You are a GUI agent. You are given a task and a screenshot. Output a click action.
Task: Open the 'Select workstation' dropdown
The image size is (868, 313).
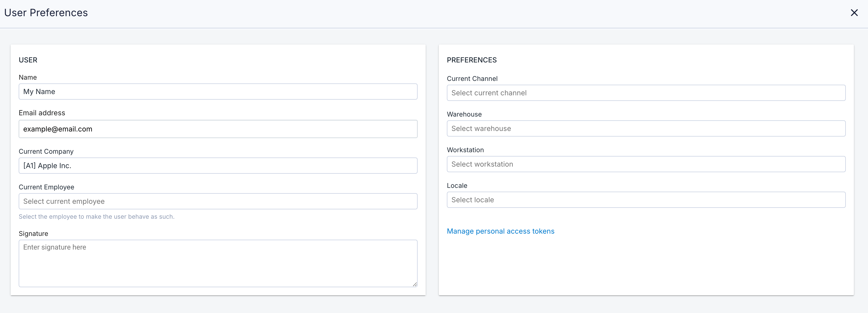tap(646, 164)
